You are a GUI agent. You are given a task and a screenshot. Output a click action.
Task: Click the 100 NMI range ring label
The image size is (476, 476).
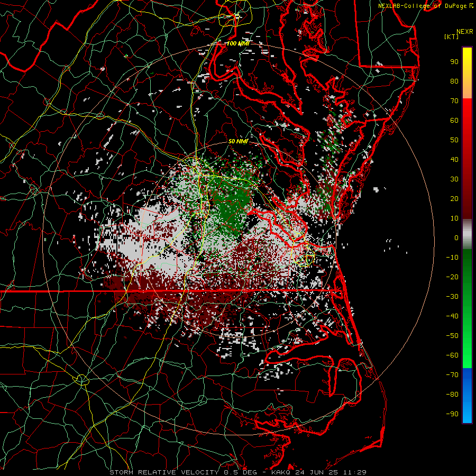point(237,43)
